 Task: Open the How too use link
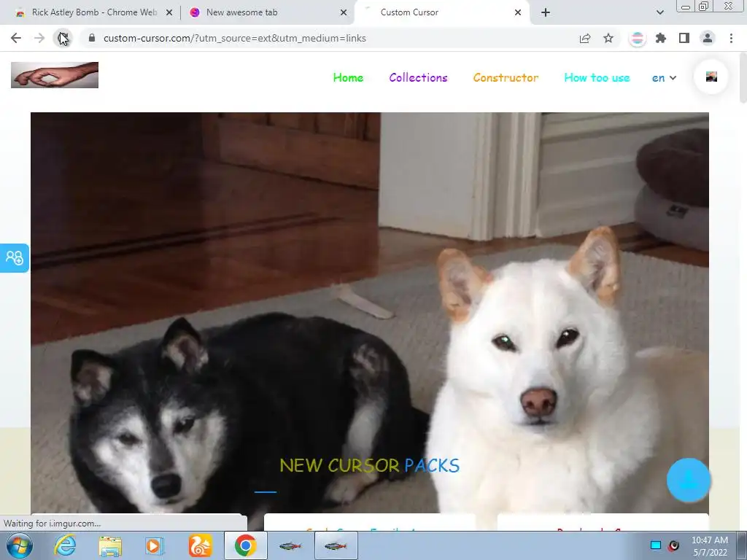597,77
